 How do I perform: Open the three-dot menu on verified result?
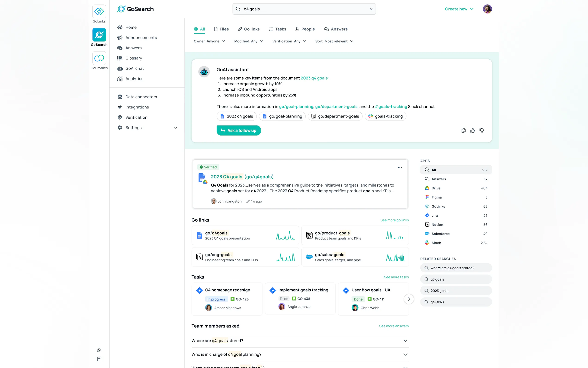[x=400, y=168]
